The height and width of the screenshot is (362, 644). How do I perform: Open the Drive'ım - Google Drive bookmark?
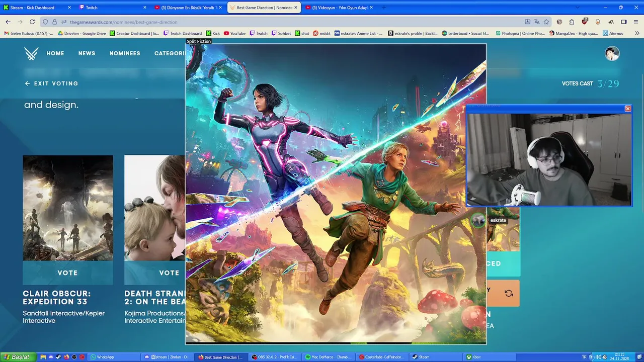click(82, 33)
